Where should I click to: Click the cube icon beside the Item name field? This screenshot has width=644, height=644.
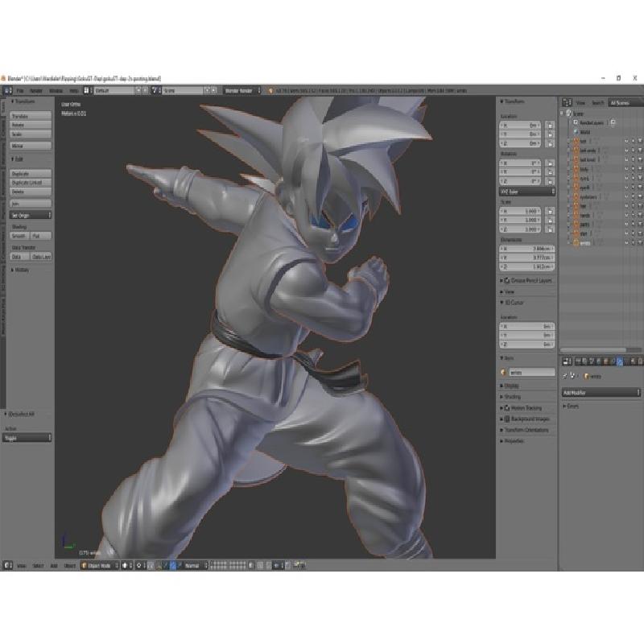point(504,373)
